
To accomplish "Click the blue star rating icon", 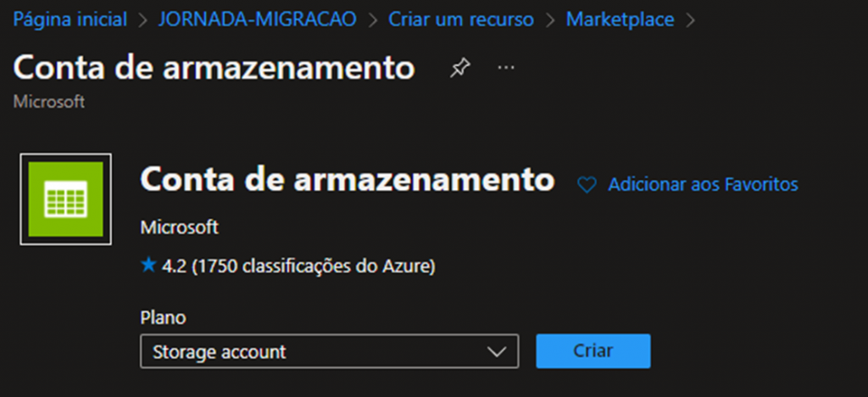I will pyautogui.click(x=148, y=266).
